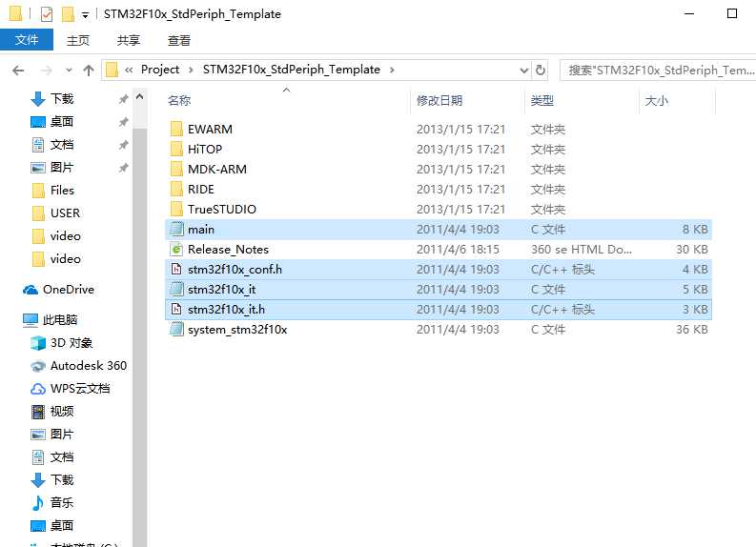Click the MDK-ARM folder icon
This screenshot has width=756, height=547.
tap(176, 170)
